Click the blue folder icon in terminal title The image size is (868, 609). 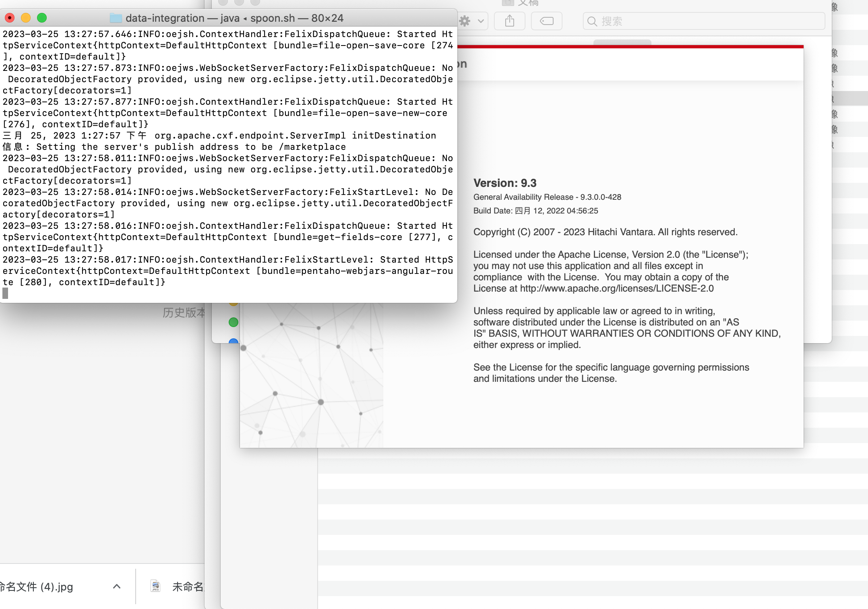pyautogui.click(x=116, y=18)
